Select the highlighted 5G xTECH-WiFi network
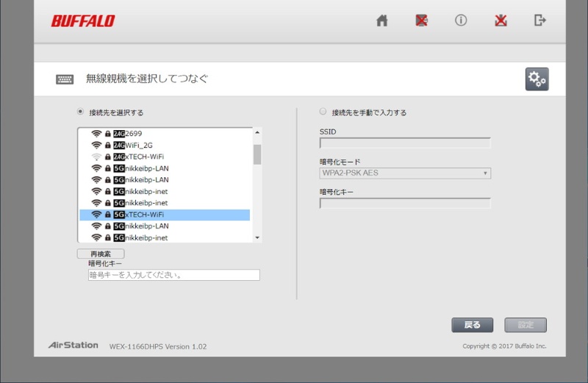This screenshot has width=588, height=383. coord(165,215)
